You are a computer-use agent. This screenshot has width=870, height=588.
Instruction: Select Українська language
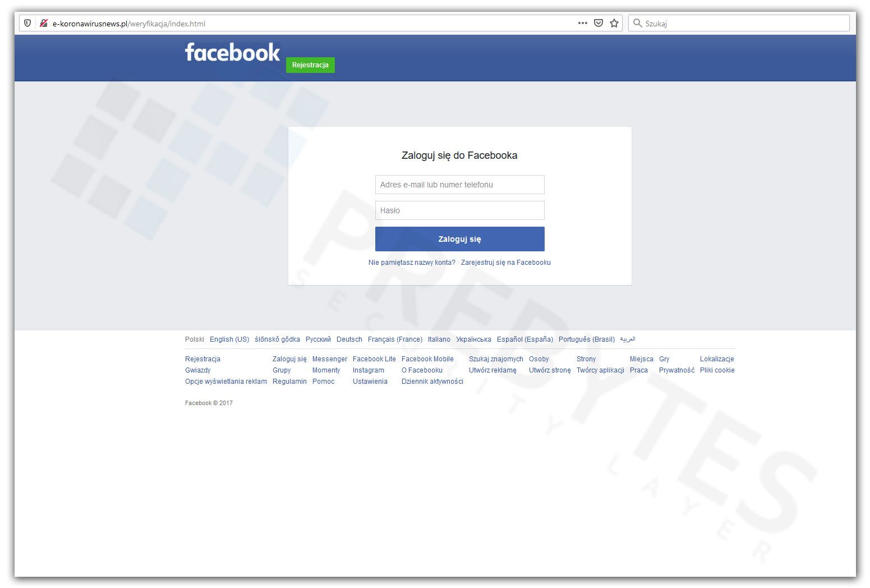point(473,339)
